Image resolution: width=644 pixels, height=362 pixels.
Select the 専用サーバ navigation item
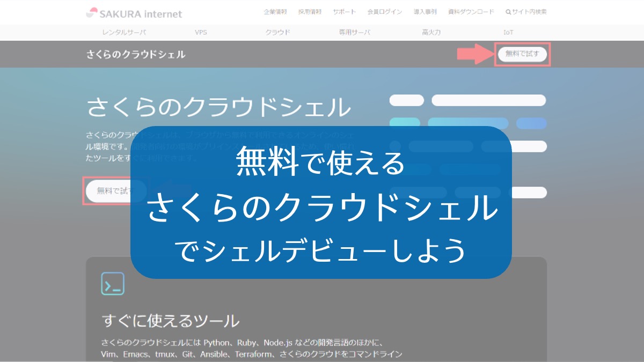[354, 32]
